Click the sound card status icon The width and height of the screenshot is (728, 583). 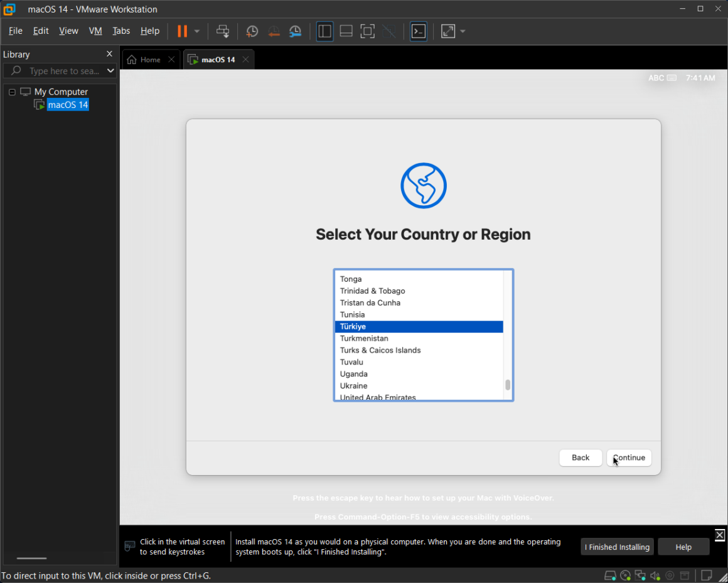tap(655, 576)
